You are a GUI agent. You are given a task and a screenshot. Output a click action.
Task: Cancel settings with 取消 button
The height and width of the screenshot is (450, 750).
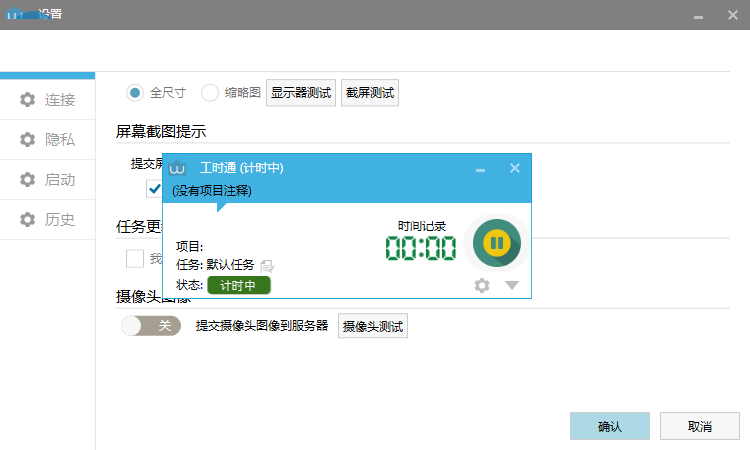tap(700, 426)
